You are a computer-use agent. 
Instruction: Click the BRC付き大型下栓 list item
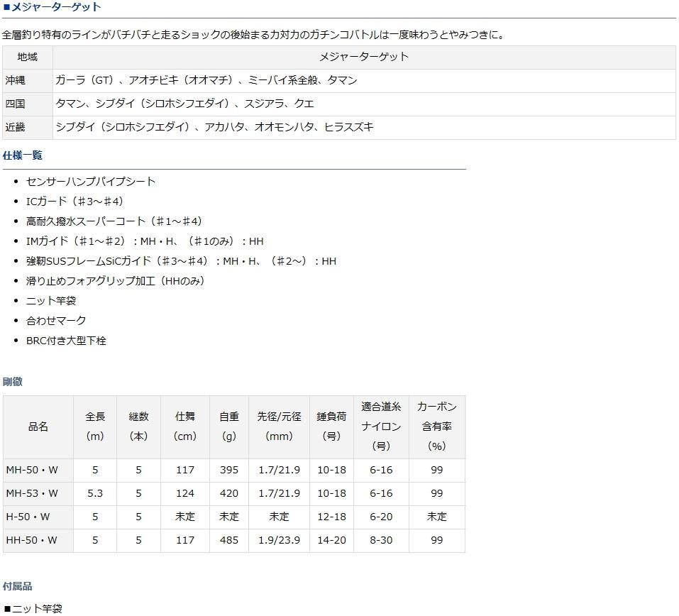click(x=66, y=341)
